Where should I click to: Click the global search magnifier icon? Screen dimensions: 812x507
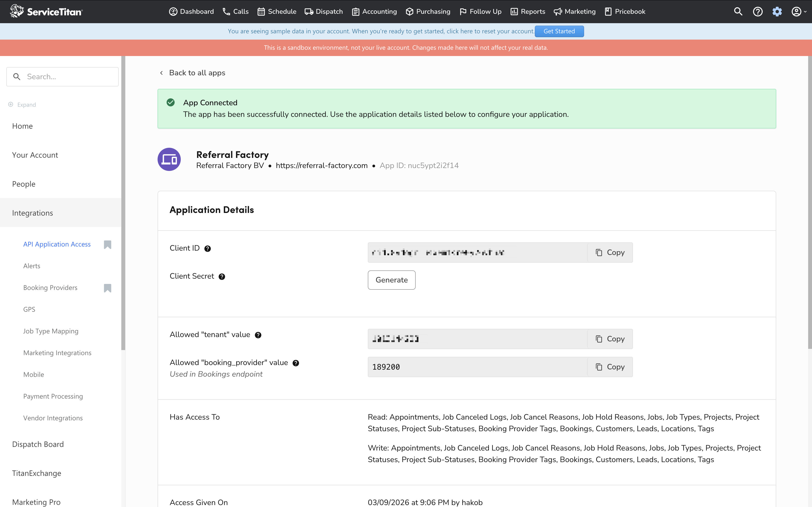[x=738, y=11]
